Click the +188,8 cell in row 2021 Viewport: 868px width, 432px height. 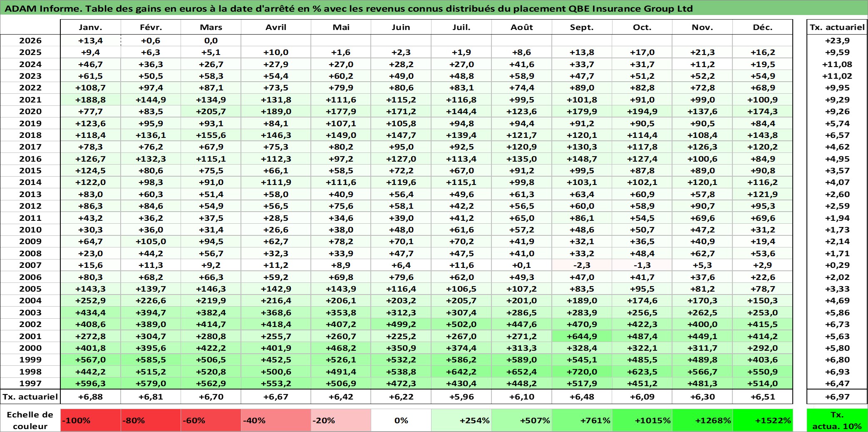point(90,100)
